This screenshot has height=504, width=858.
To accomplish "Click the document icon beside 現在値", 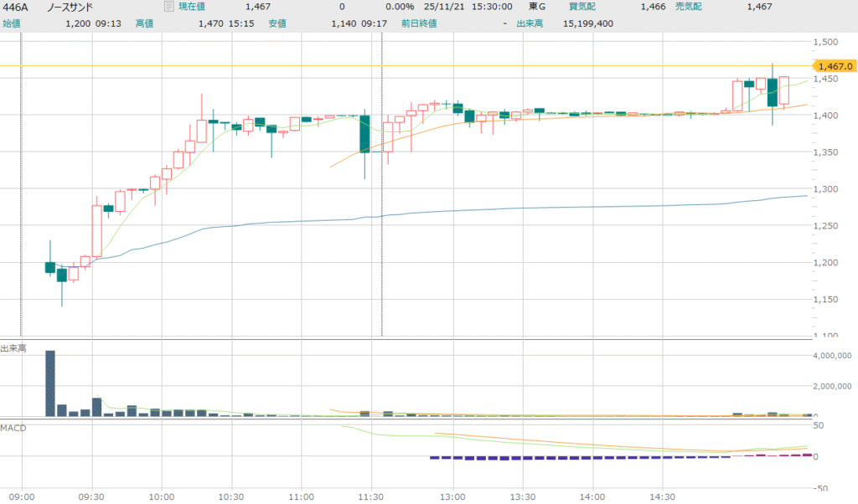I will pyautogui.click(x=168, y=7).
